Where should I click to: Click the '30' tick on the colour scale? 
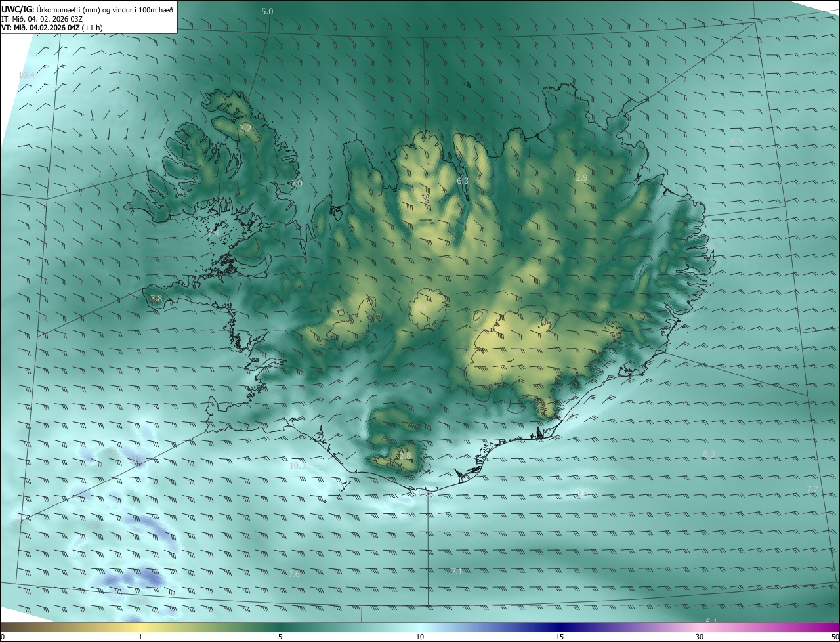(x=700, y=637)
